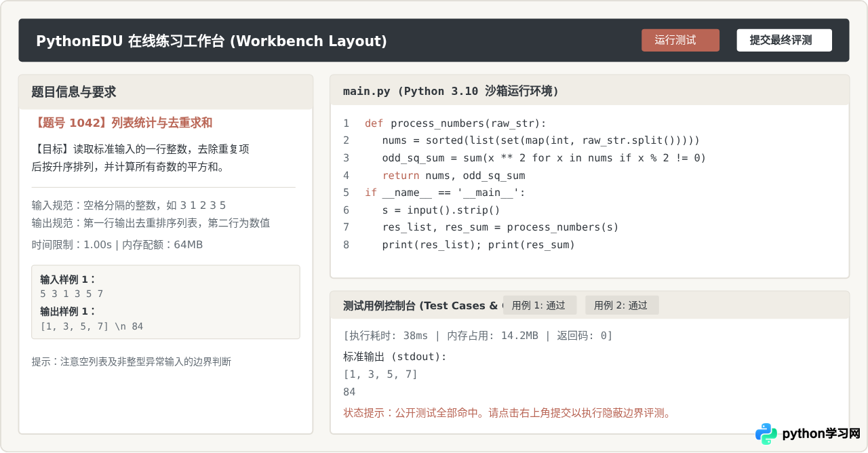The height and width of the screenshot is (453, 868).
Task: Click the 提示 hint about empty lists
Action: click(x=132, y=362)
